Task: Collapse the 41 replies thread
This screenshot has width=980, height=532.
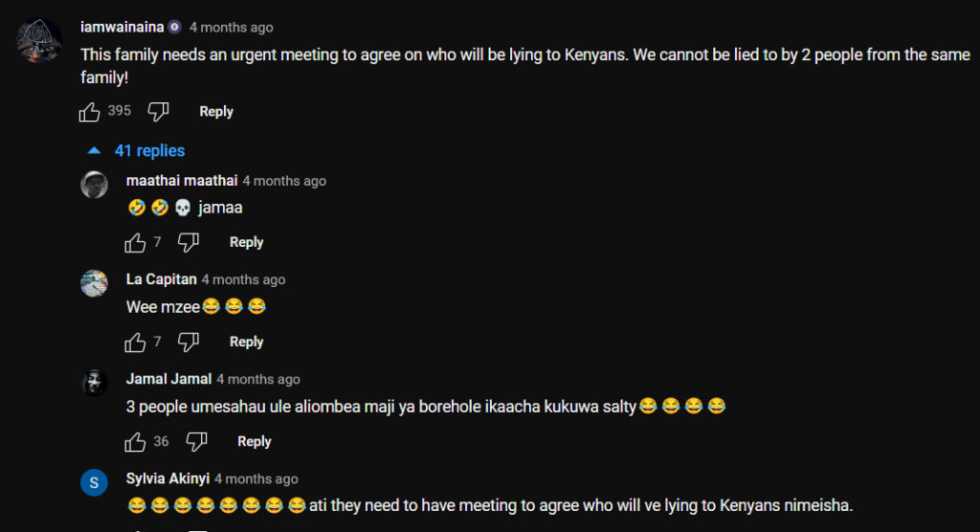Action: [149, 150]
